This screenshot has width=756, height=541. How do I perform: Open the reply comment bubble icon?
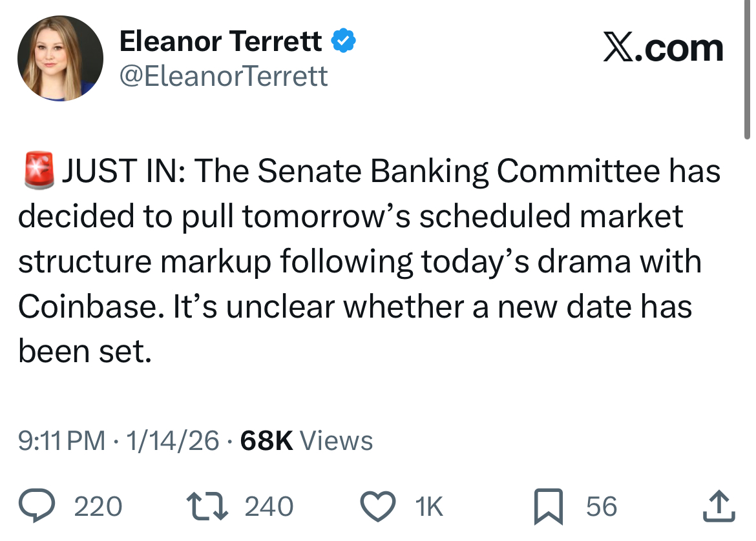coord(37,505)
